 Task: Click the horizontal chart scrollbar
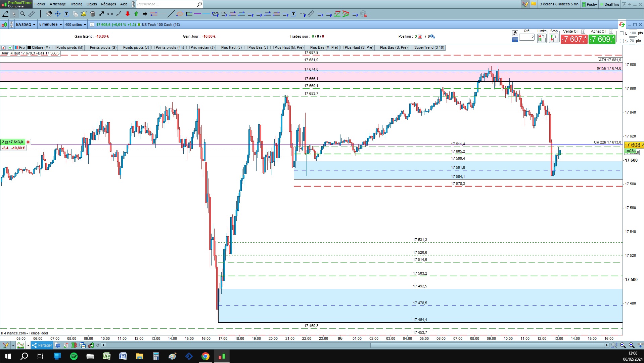pos(355,345)
